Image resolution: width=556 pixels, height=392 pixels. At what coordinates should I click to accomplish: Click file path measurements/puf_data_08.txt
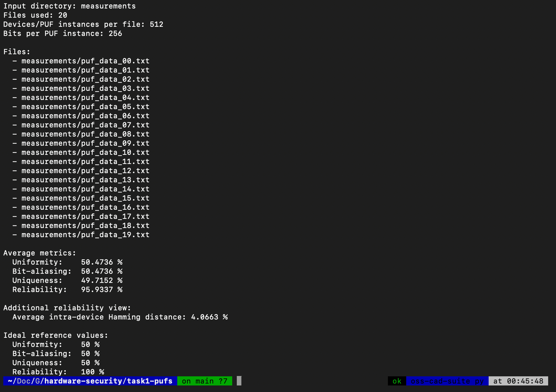[85, 134]
